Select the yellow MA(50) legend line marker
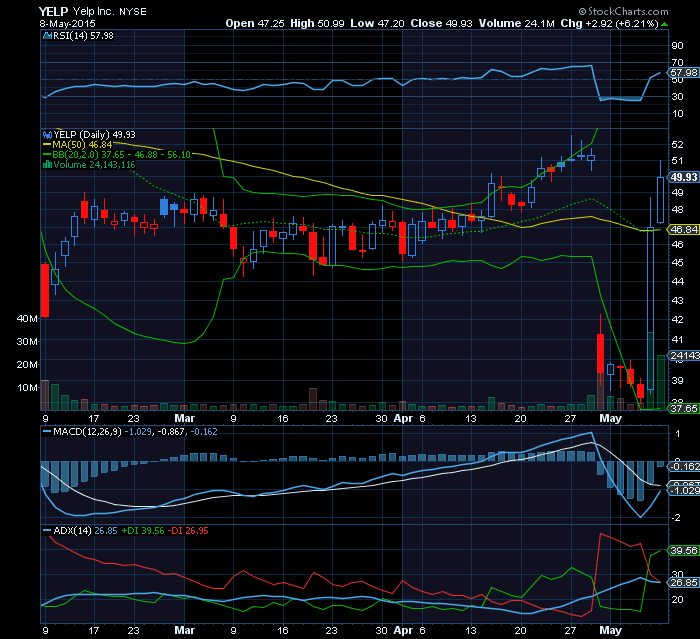 [47, 145]
